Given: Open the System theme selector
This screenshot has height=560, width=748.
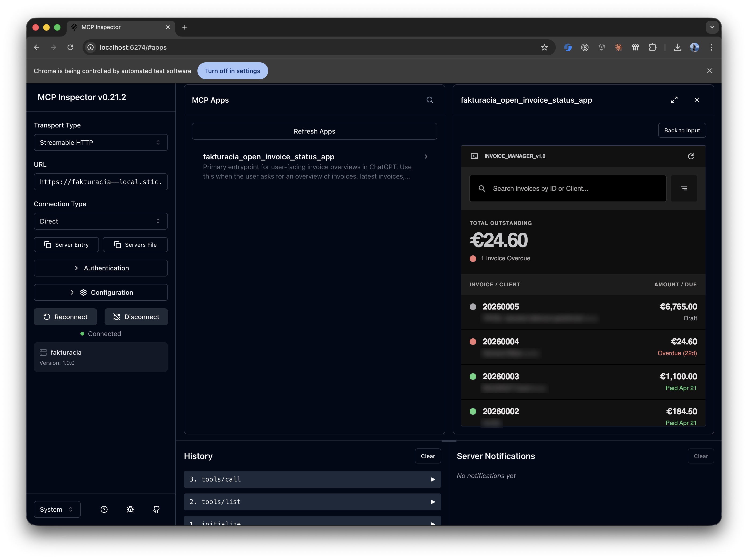Looking at the screenshot, I should [57, 509].
